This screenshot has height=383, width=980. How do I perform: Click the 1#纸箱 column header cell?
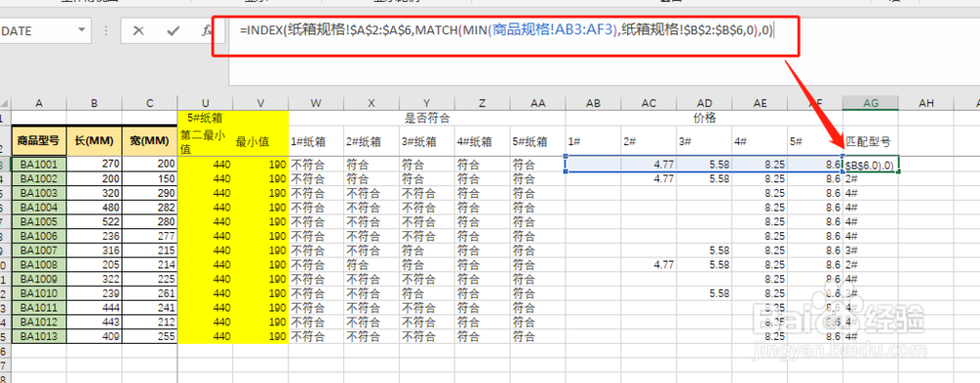[x=317, y=141]
